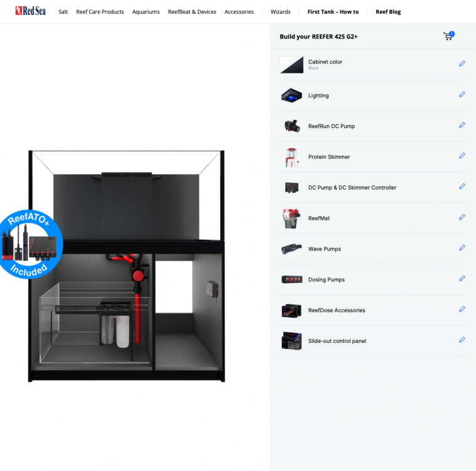This screenshot has height=471, width=476.
Task: Open the shopping cart icon
Action: pos(448,36)
